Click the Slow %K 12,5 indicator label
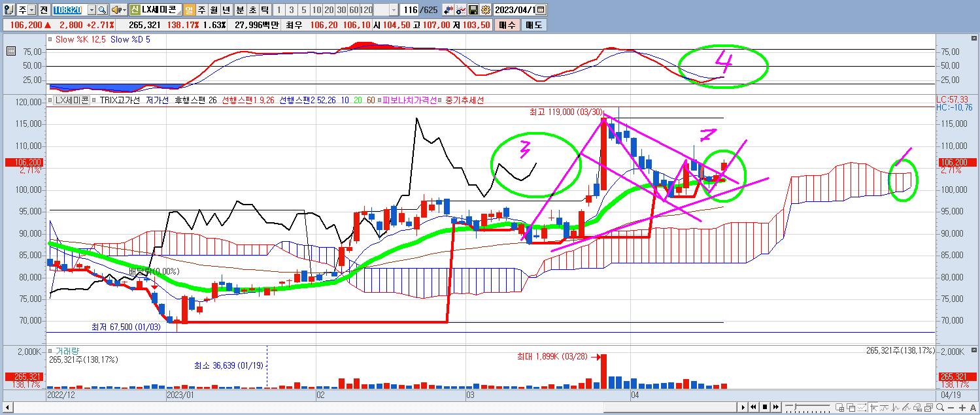Viewport: 980px width, 415px height. [x=80, y=39]
